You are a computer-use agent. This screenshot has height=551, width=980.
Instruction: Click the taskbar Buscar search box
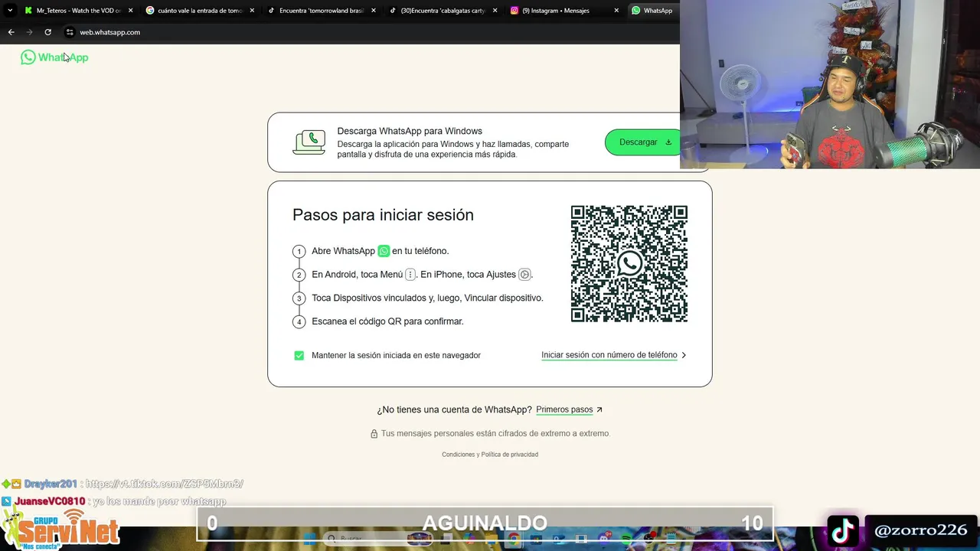tap(377, 539)
